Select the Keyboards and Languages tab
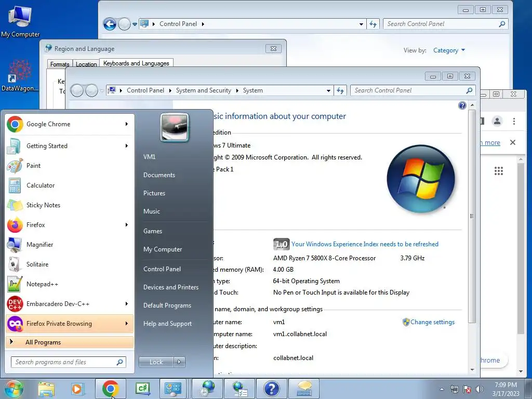The height and width of the screenshot is (399, 532). [136, 63]
